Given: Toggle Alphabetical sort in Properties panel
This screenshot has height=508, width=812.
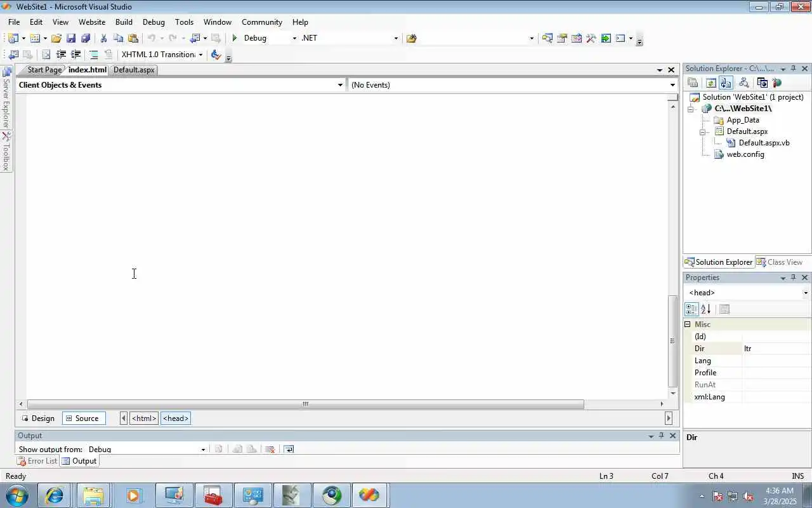Looking at the screenshot, I should coord(705,309).
